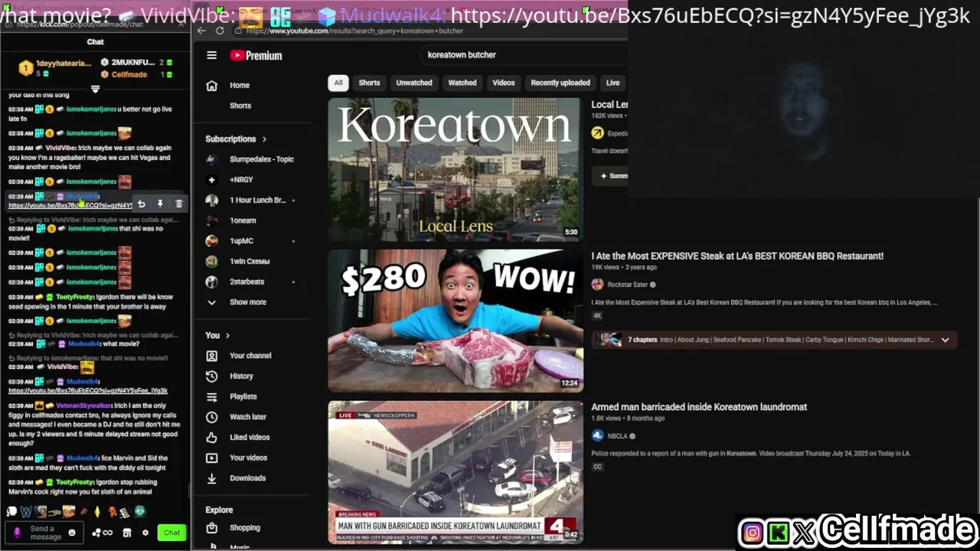
Task: Open the Kick chat shop icon
Action: [127, 533]
